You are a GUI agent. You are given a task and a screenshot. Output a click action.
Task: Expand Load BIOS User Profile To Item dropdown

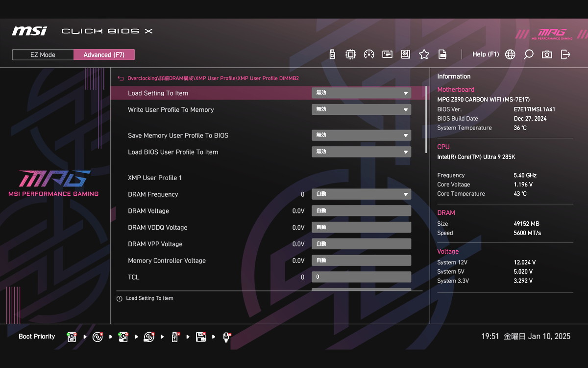pyautogui.click(x=362, y=152)
